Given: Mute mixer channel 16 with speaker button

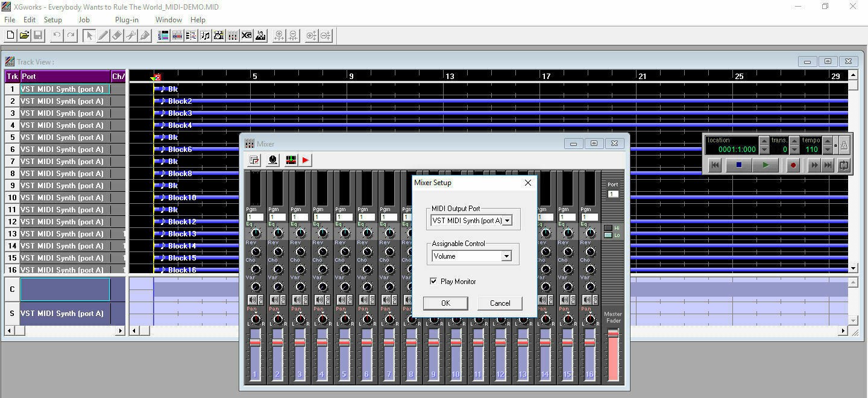Looking at the screenshot, I should [x=587, y=300].
